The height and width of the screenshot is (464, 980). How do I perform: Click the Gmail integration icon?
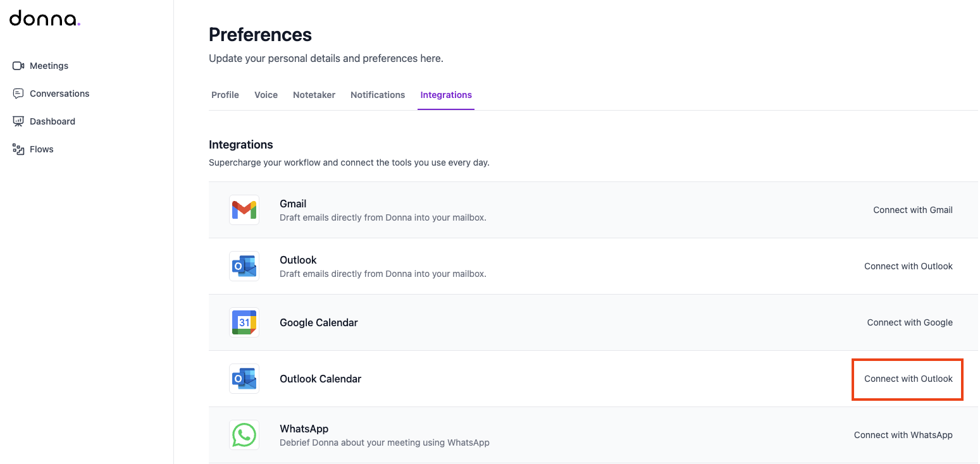pyautogui.click(x=244, y=210)
